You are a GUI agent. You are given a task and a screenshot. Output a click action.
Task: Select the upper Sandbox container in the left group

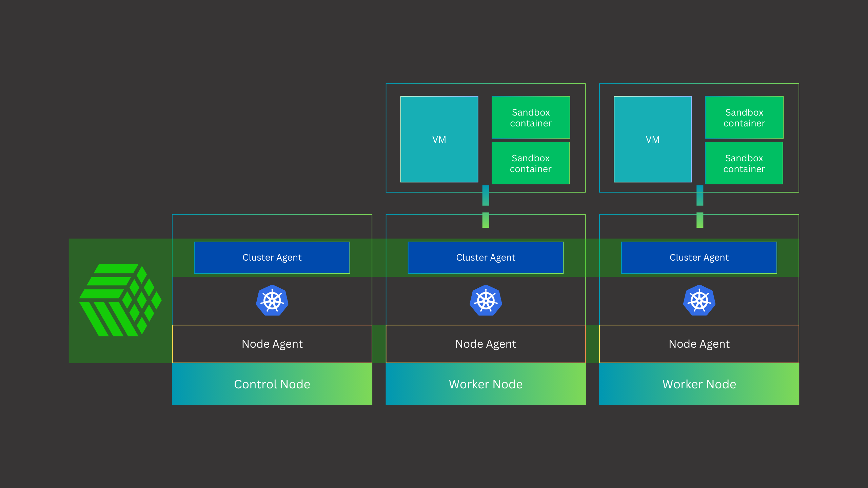click(x=531, y=117)
